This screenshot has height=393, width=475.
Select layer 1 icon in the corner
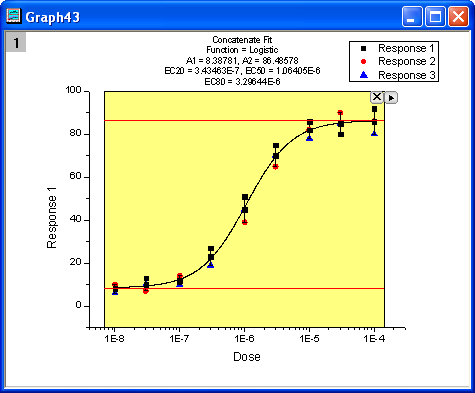click(x=16, y=43)
